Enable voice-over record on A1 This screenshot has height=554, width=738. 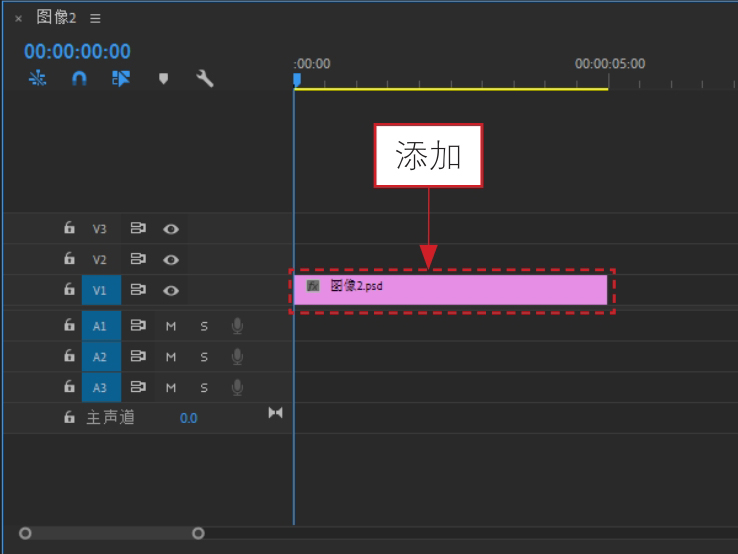pyautogui.click(x=238, y=326)
